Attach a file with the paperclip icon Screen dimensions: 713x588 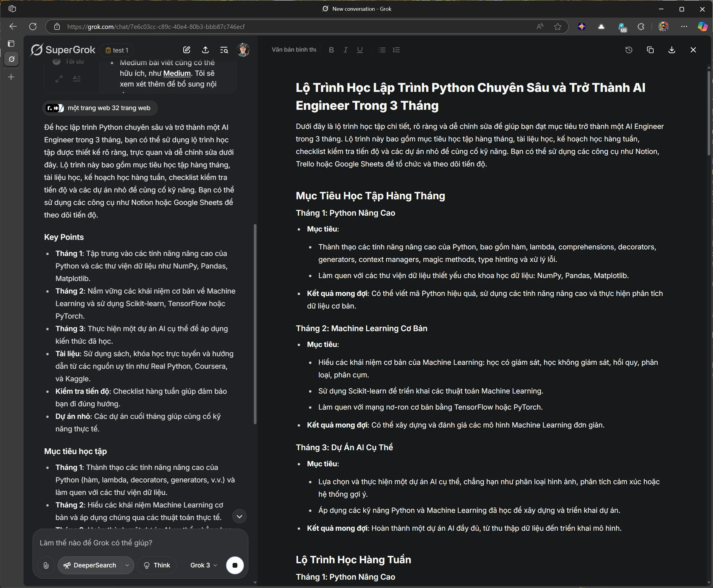point(46,565)
